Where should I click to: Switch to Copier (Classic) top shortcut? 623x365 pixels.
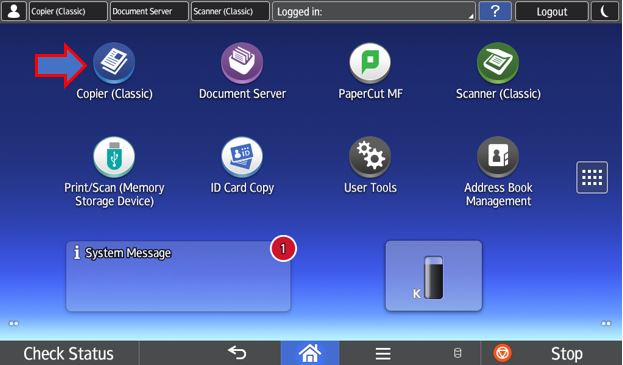coord(68,11)
